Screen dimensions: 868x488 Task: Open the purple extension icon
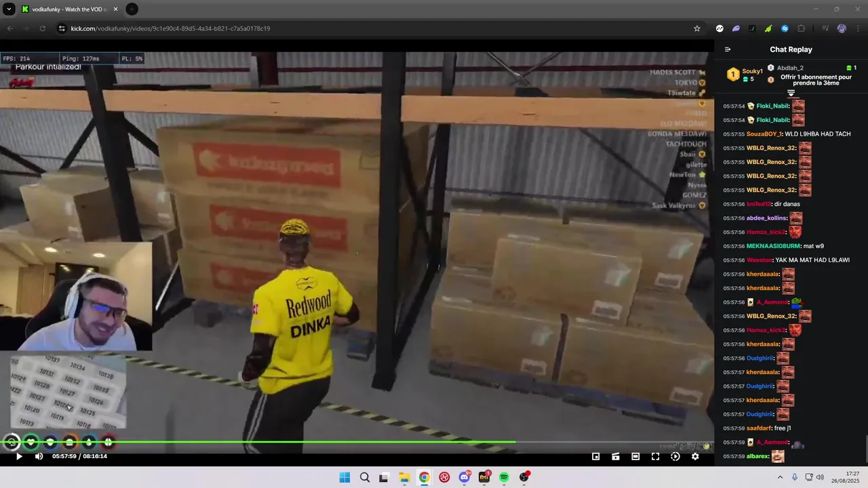pos(736,28)
